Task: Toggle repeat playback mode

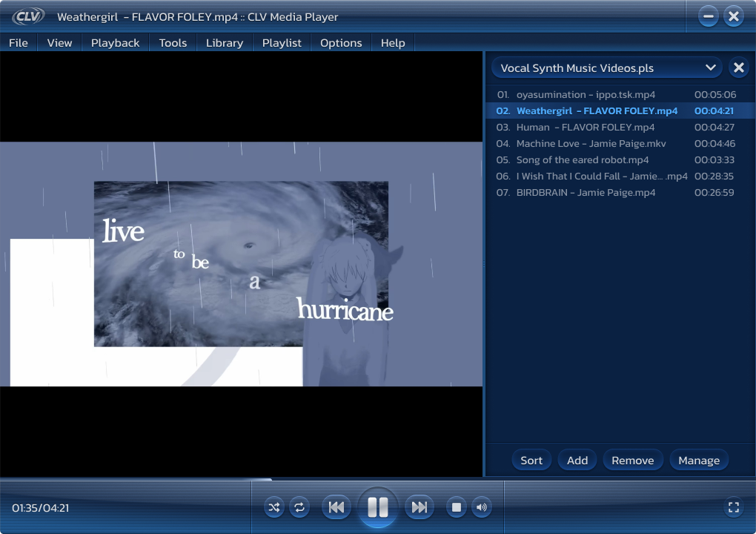Action: click(299, 507)
